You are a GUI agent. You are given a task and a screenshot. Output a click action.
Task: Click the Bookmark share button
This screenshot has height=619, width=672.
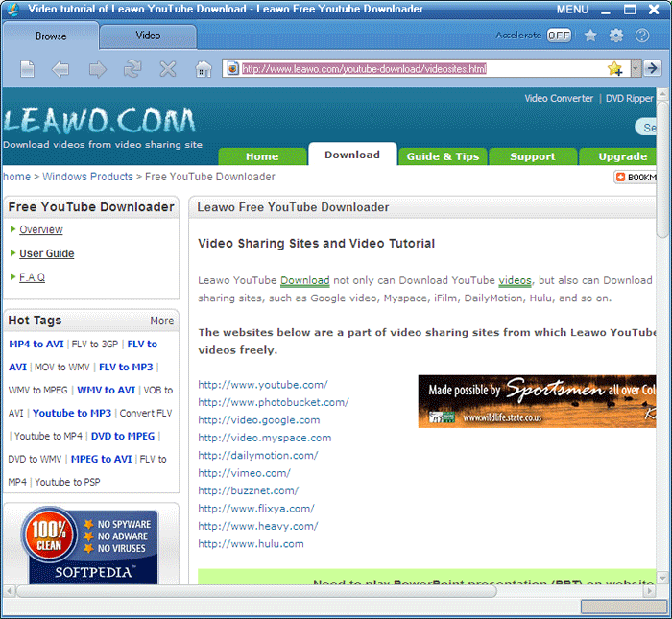coord(636,177)
